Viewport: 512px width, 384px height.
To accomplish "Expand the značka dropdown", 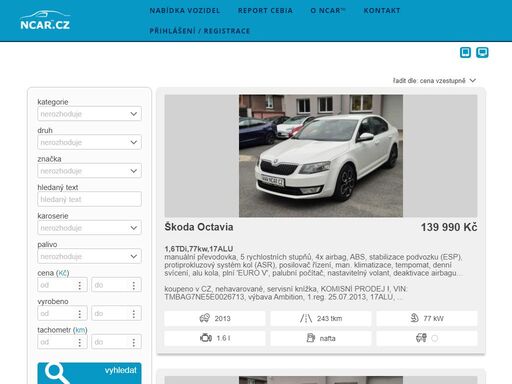I will [x=89, y=171].
